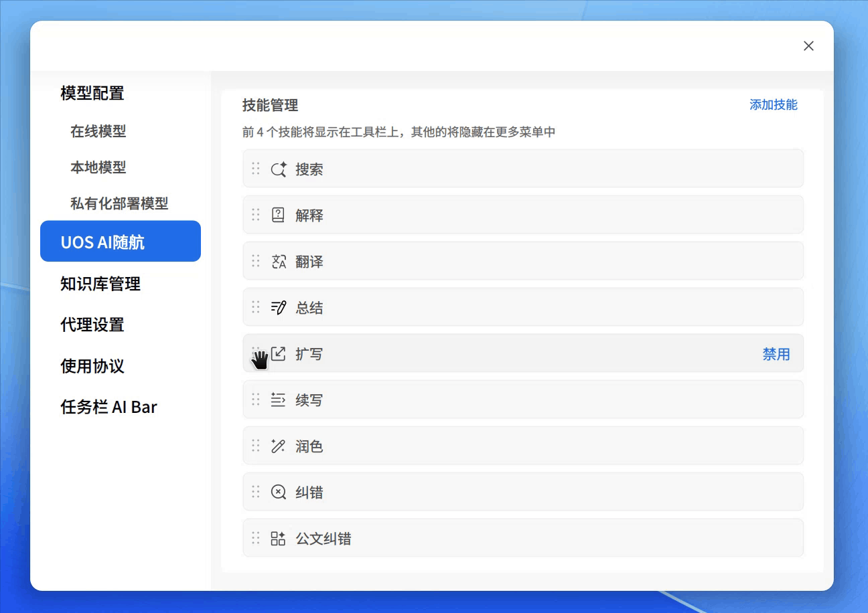Open the 本地模型 section

tap(98, 167)
